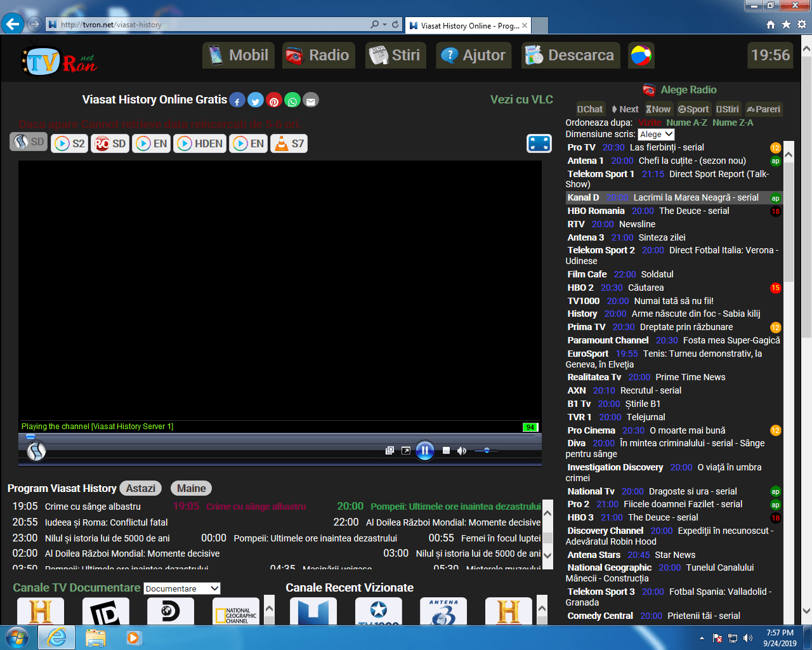Open the Investigation Discovery channel thumbnail

[106, 611]
